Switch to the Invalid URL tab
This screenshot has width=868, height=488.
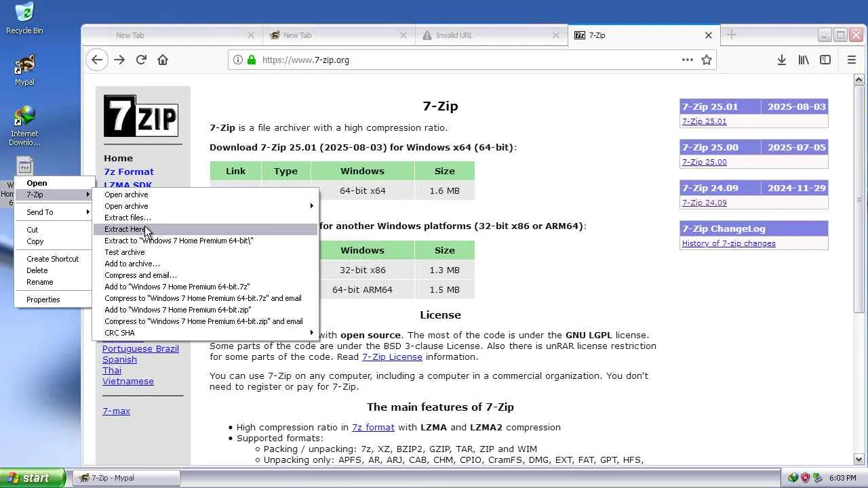click(491, 35)
